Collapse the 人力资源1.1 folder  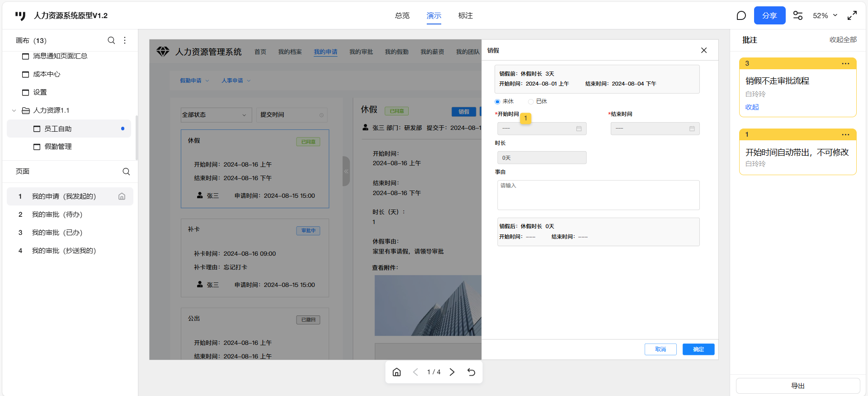(x=14, y=110)
